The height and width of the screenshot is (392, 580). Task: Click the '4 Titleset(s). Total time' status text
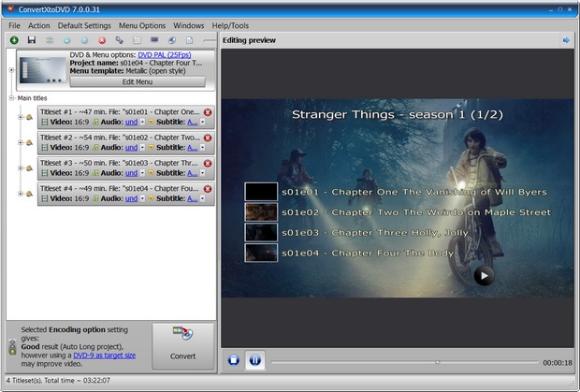click(58, 380)
